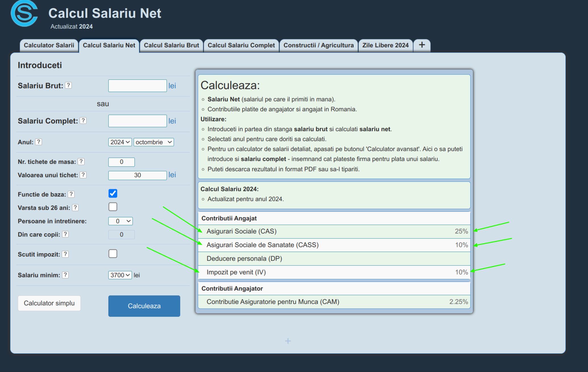The image size is (588, 372).
Task: Click help icon beside Salariu Complet
Action: point(83,120)
